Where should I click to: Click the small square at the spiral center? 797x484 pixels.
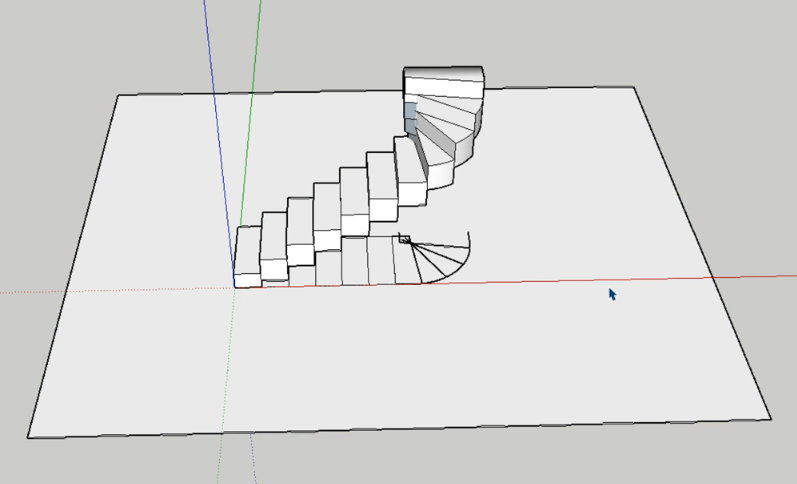(x=404, y=238)
